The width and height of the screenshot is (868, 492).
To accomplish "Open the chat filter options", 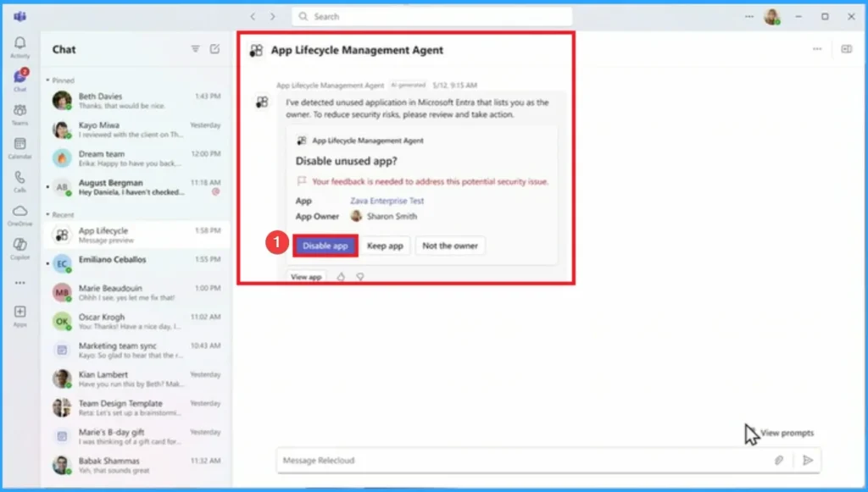I will pos(195,49).
